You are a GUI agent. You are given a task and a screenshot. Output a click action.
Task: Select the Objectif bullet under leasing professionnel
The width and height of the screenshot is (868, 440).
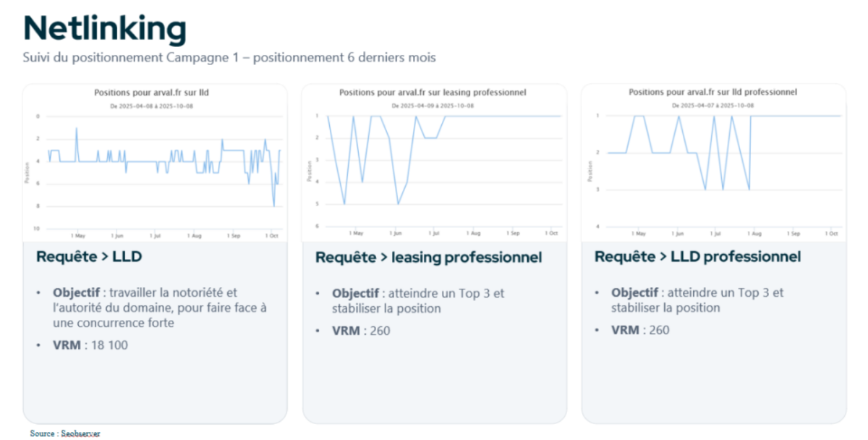coord(418,300)
